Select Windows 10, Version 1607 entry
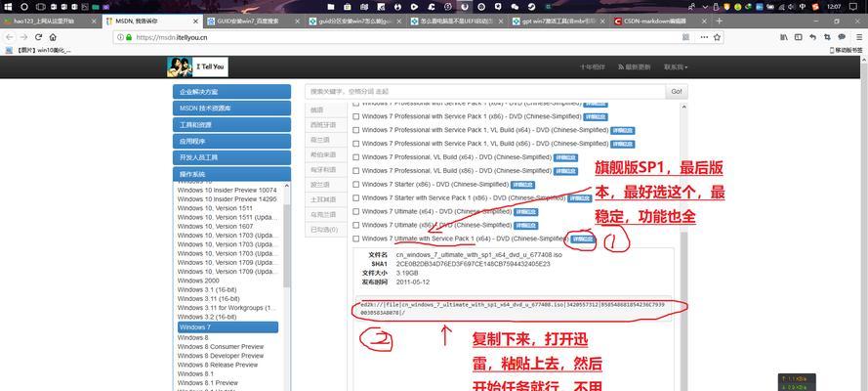Screen dimensions: 868x391 pos(215,226)
